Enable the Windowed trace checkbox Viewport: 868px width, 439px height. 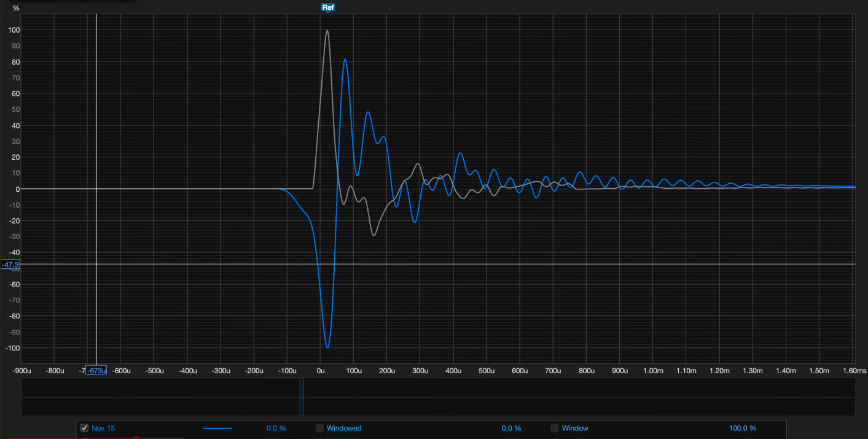tap(319, 428)
